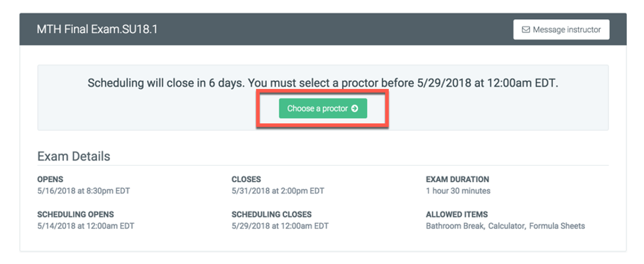Click the MTH Final Exam.SU18.1 title

[97, 30]
